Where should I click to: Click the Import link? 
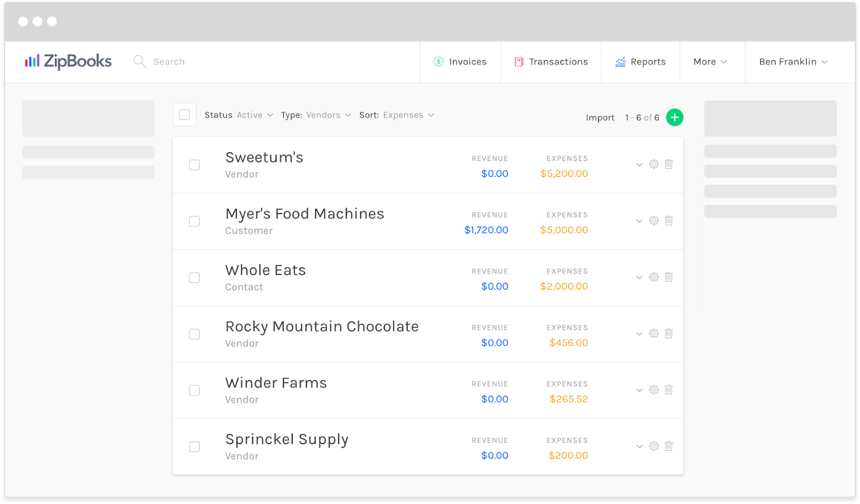pos(600,118)
